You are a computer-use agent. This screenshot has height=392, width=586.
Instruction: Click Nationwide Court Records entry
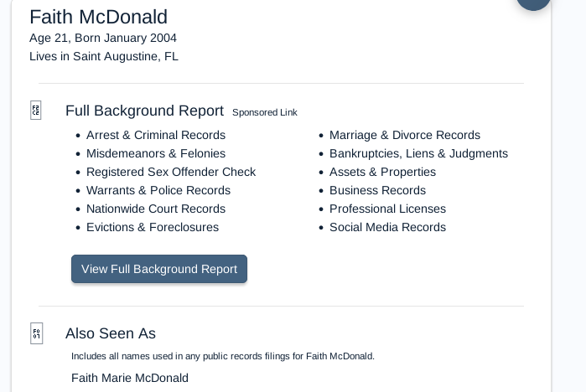(156, 209)
